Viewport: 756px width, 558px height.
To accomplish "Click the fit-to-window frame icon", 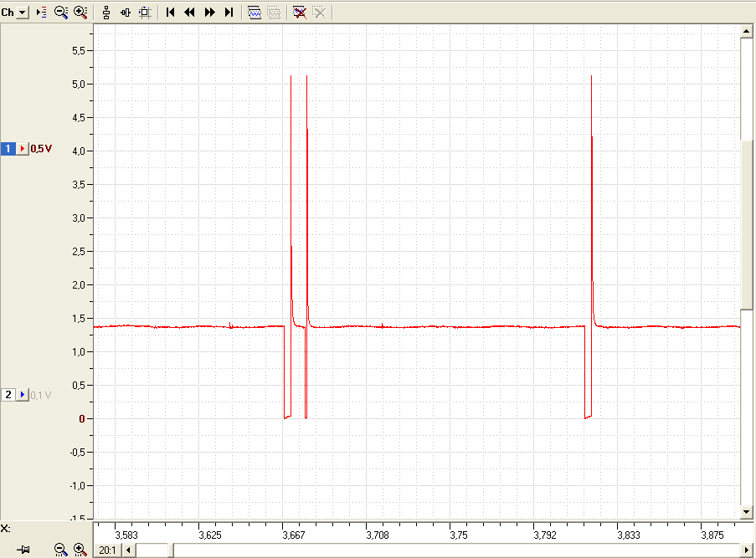I will pos(145,13).
